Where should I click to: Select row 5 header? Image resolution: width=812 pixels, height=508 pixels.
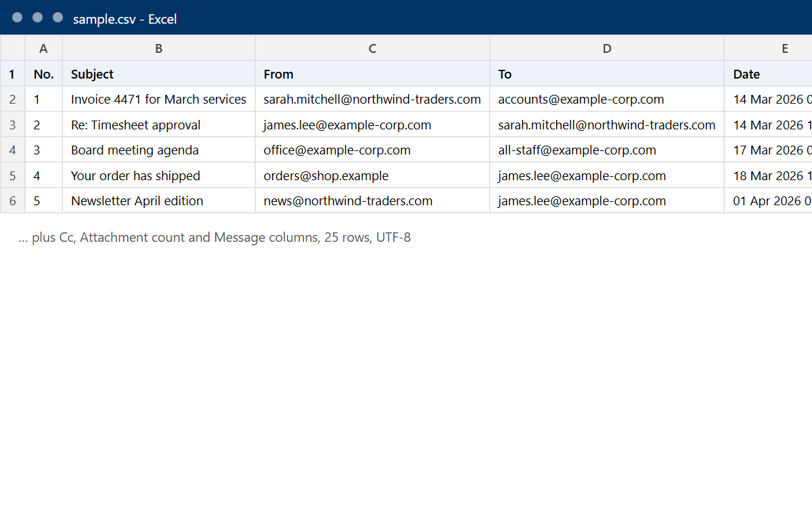12,175
